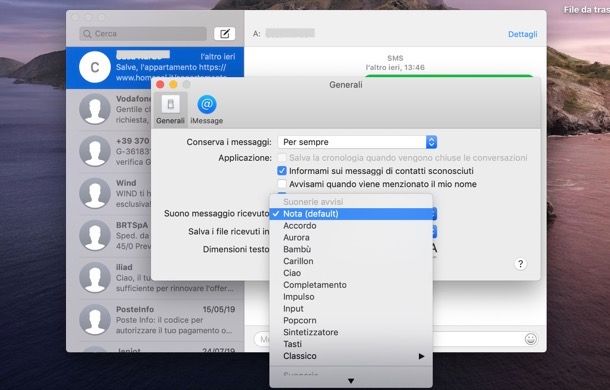Click the down arrow to reveal more sounds

351,381
